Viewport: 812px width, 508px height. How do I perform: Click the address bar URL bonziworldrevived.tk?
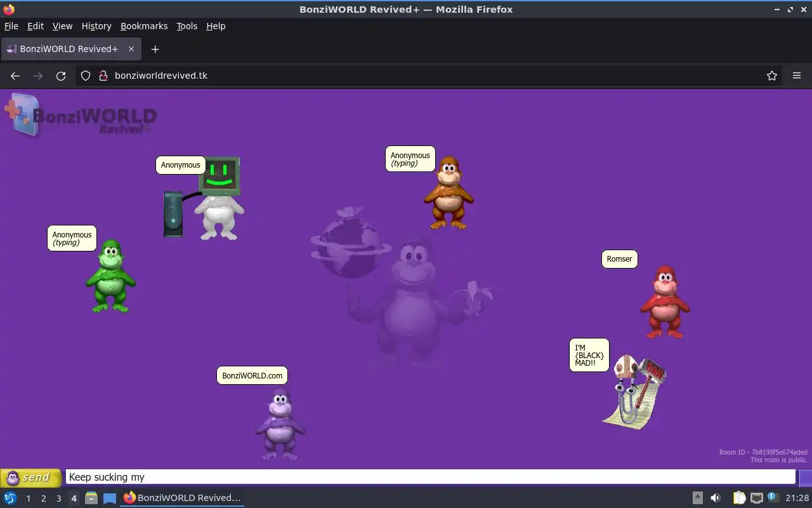(x=161, y=76)
